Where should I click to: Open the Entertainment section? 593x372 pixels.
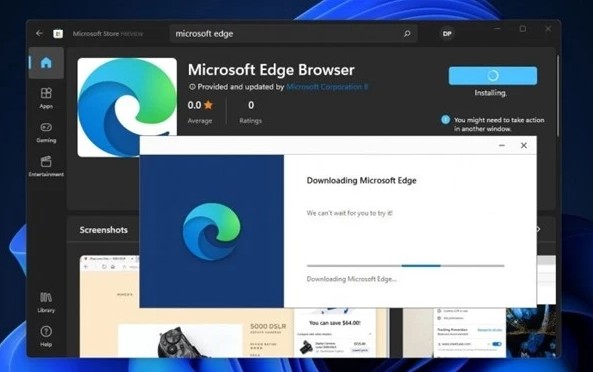[46, 166]
